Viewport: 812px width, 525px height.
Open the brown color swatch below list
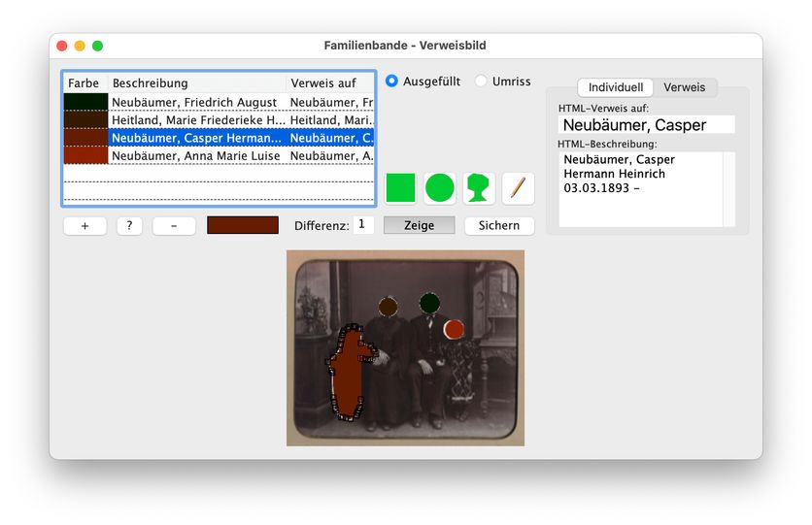coord(243,225)
